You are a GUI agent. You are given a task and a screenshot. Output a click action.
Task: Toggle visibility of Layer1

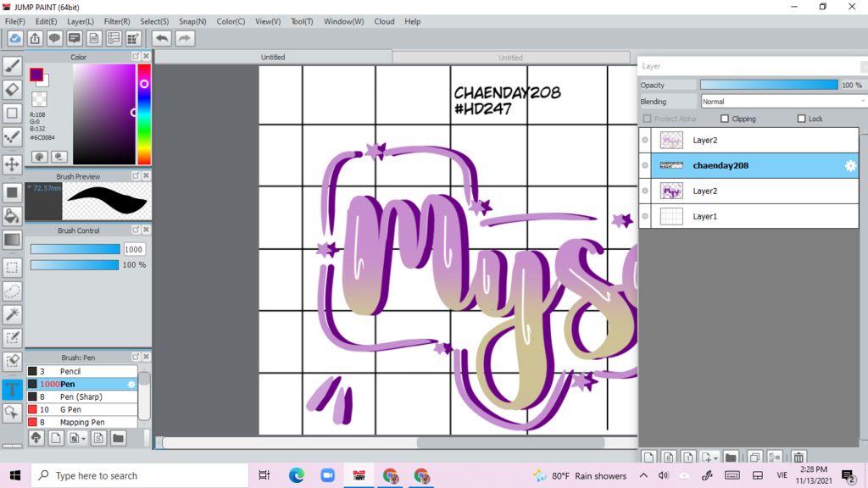point(645,216)
